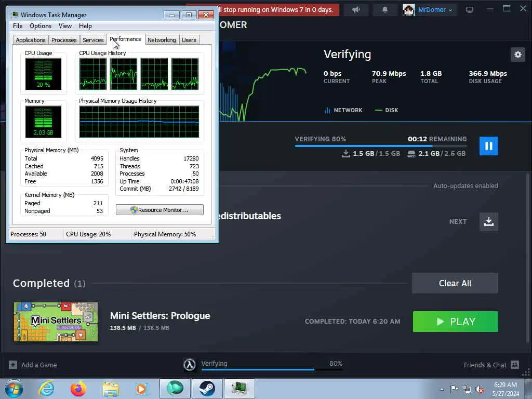Clear All completed downloads

point(455,283)
